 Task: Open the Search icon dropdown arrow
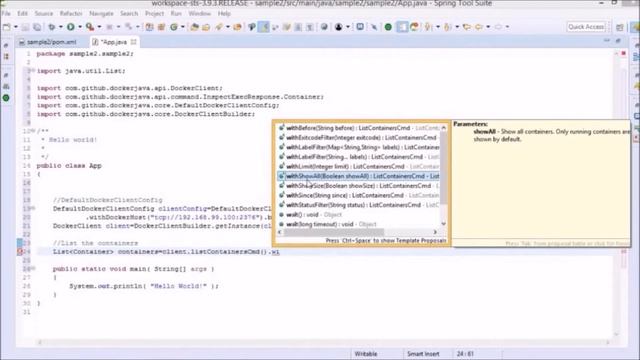(x=228, y=27)
